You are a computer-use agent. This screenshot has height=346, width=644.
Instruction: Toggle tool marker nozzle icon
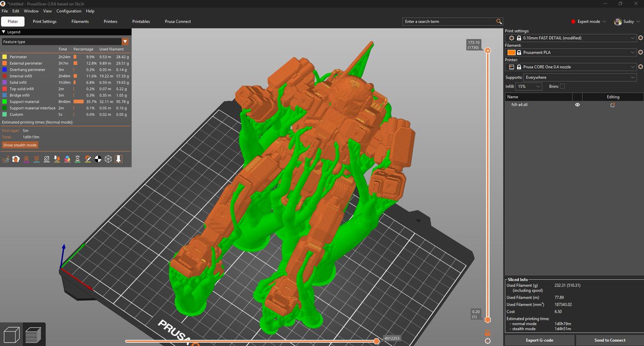pyautogui.click(x=118, y=158)
